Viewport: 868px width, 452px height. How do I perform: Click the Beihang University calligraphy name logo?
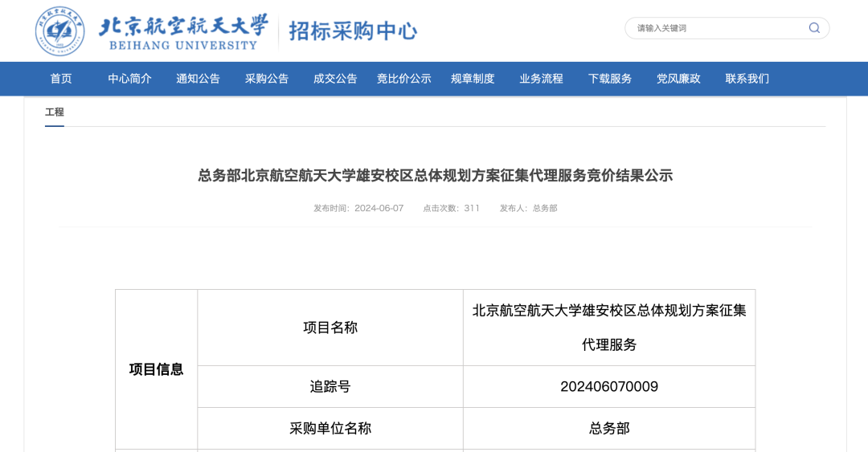click(x=183, y=31)
